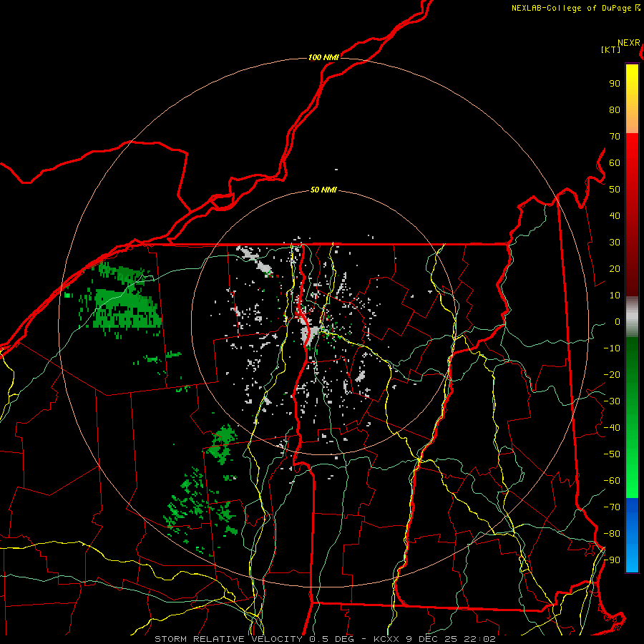Click the -80 value on the velocity scale
644x644 pixels.
tap(612, 534)
